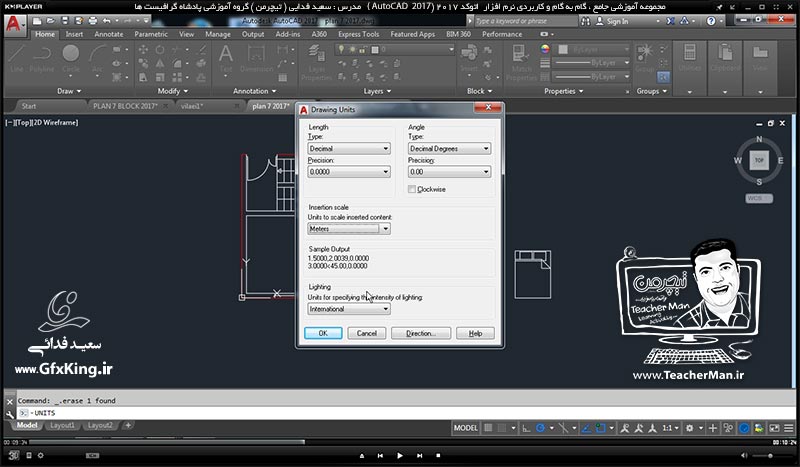The width and height of the screenshot is (800, 467).
Task: Toggle grid display in status bar
Action: (488, 428)
